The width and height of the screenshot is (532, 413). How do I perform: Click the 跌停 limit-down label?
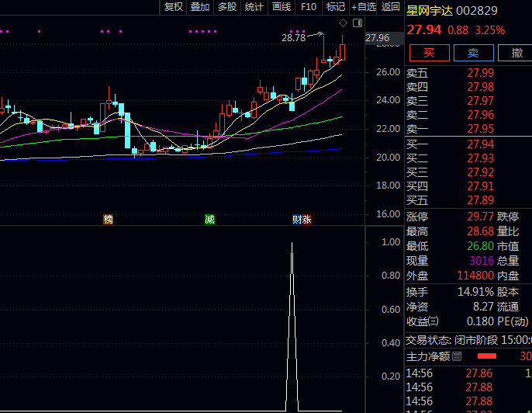coord(508,217)
